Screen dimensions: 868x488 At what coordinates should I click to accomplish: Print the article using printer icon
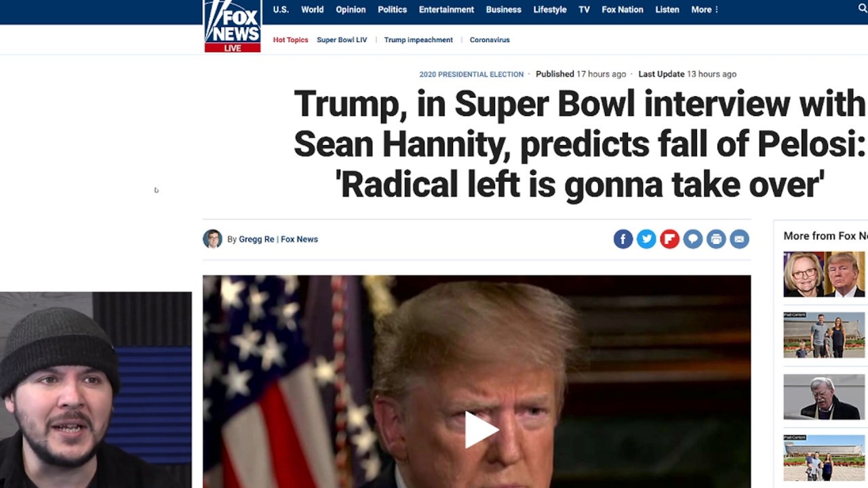point(716,239)
